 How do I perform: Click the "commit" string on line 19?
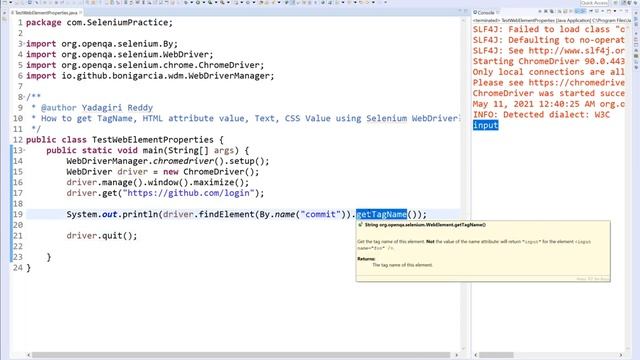click(x=320, y=214)
